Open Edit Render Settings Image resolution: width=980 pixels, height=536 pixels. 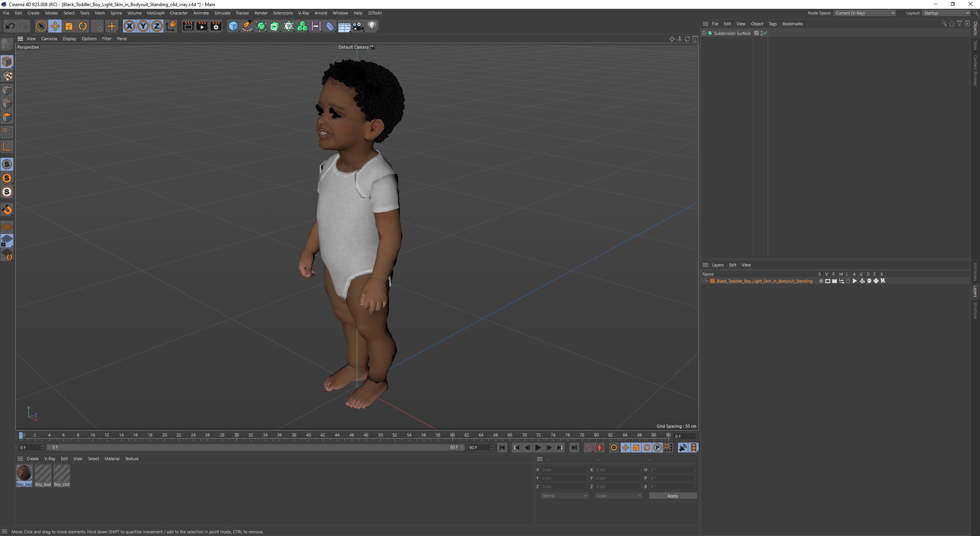[216, 26]
